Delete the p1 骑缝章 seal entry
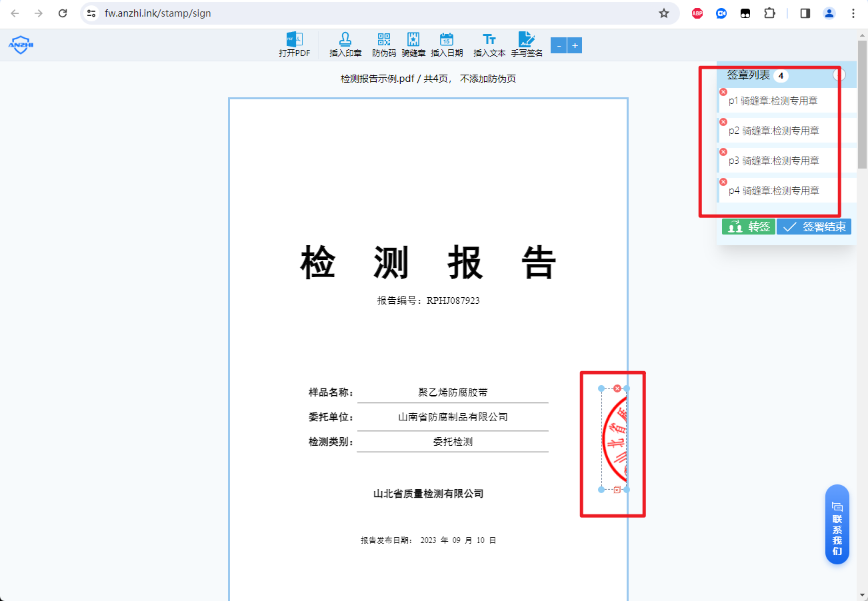Image resolution: width=868 pixels, height=601 pixels. [723, 92]
